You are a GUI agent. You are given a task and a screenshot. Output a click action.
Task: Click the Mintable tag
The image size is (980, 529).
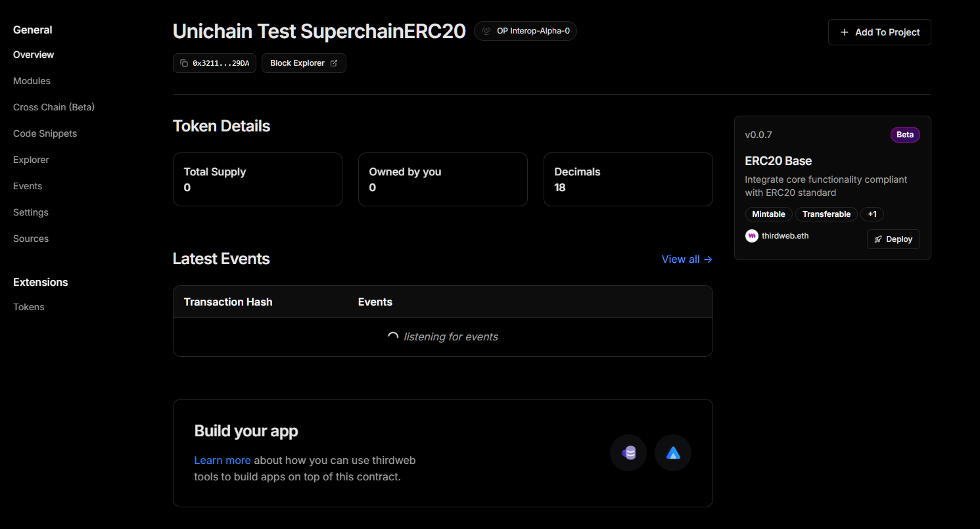click(x=768, y=214)
